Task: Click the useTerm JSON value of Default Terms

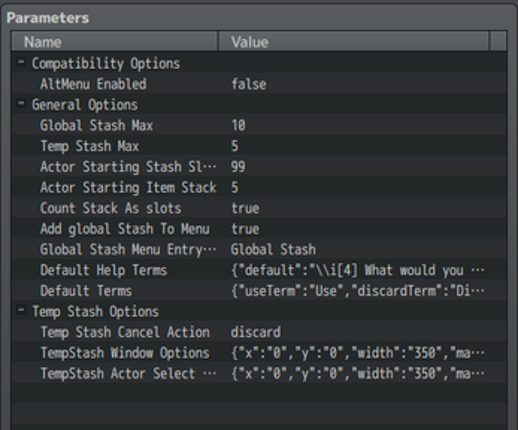Action: [x=358, y=291]
